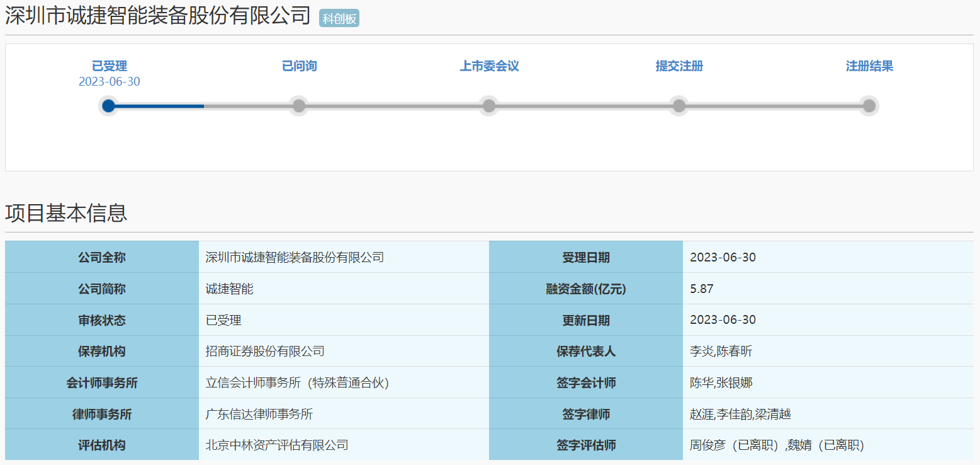Select the 上市委会议 progress step circle

tap(489, 106)
